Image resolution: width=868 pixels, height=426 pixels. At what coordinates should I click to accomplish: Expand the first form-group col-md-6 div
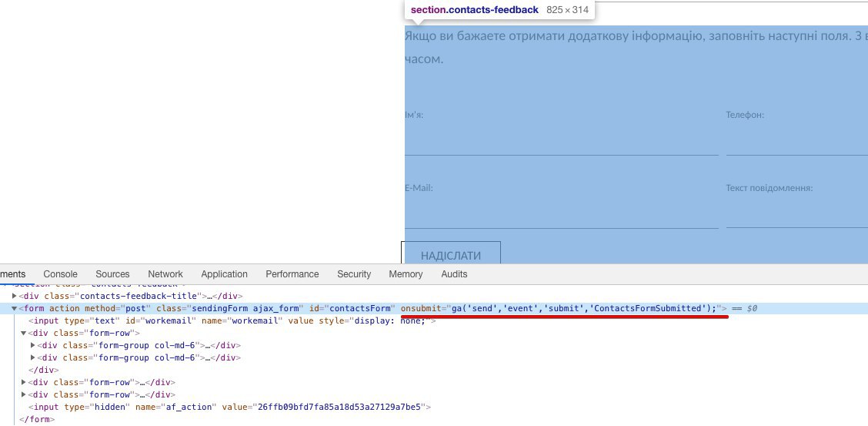pyautogui.click(x=32, y=345)
